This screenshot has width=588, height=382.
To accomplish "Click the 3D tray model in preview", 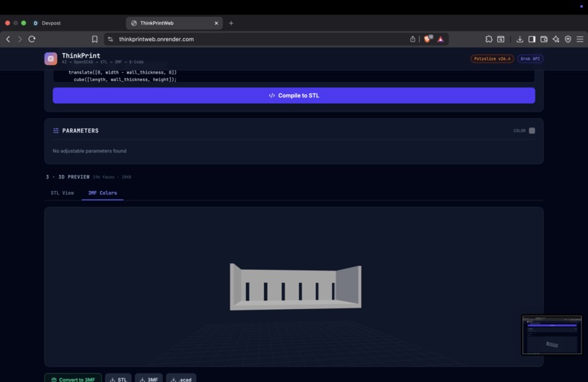I will coord(295,286).
